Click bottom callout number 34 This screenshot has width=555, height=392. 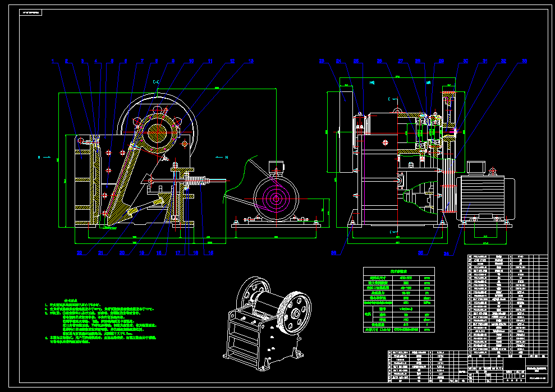(x=447, y=253)
